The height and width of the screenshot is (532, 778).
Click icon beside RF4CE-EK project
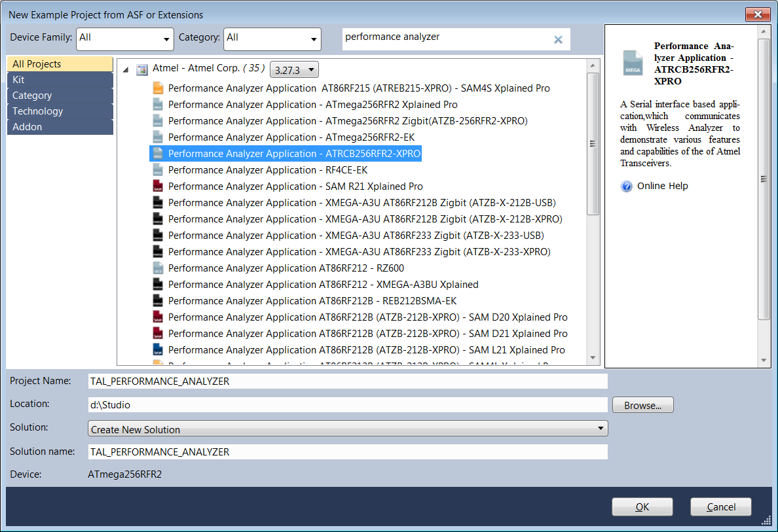point(158,170)
